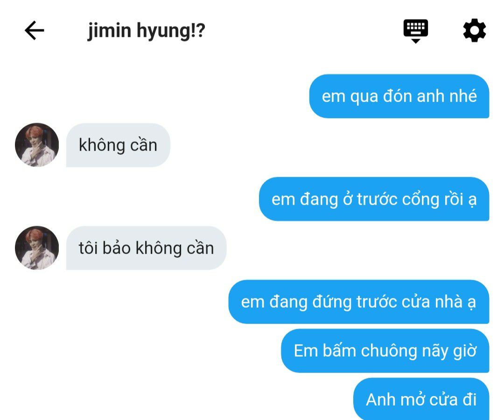The image size is (504, 420).
Task: Return to the chat list via the back arrow
Action: point(35,30)
